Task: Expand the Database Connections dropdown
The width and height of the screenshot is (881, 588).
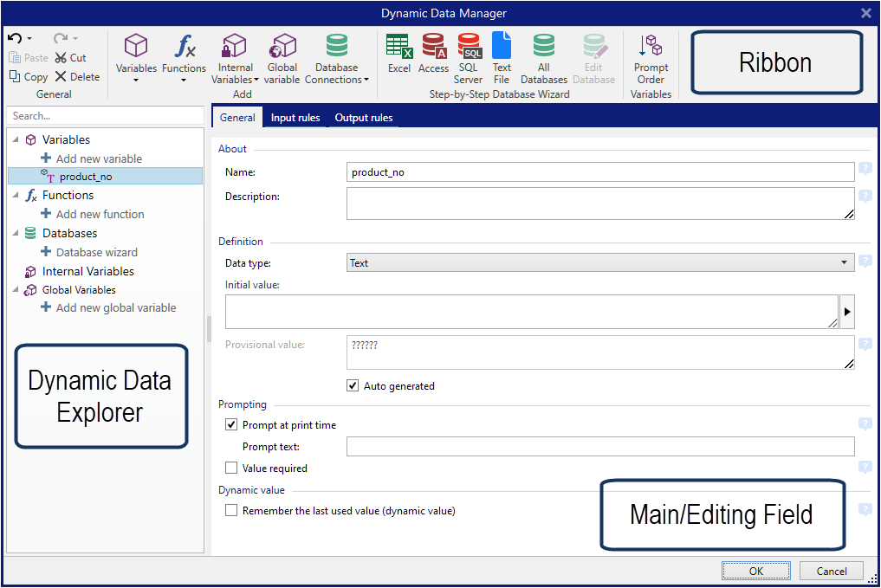Action: pos(337,61)
